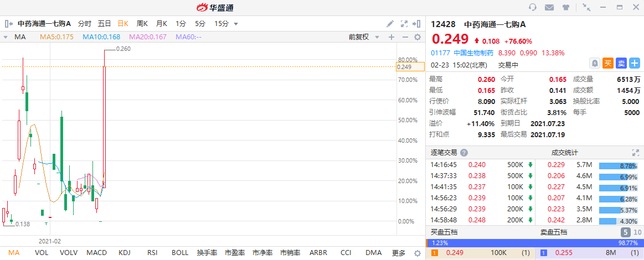Expand more time periods after 15分
This screenshot has height=260, width=644.
click(x=236, y=24)
